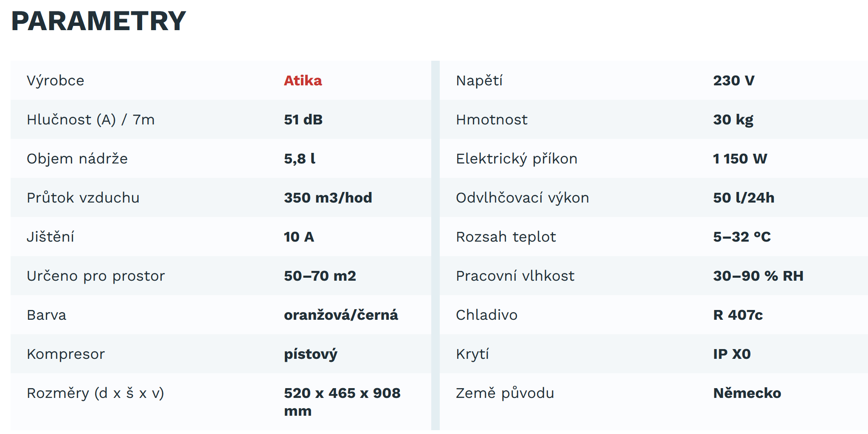Select the 50 l/24h dehumidifying value
The height and width of the screenshot is (434, 868).
point(744,198)
